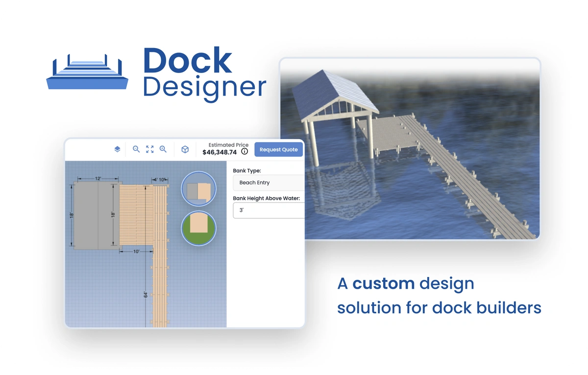Zoom out using the magnifier minus icon

pos(136,149)
